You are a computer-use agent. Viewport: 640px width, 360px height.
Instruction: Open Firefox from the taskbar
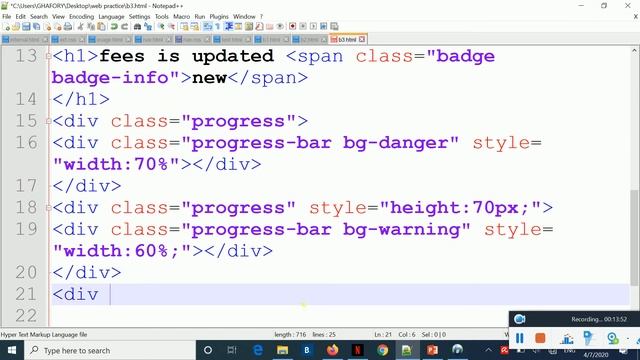pos(333,350)
